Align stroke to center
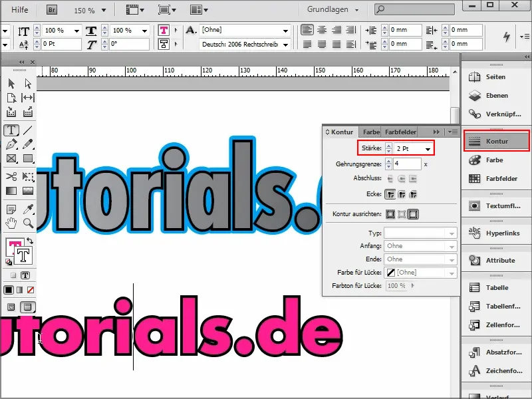Viewport: 532px width, 399px height. click(x=390, y=214)
